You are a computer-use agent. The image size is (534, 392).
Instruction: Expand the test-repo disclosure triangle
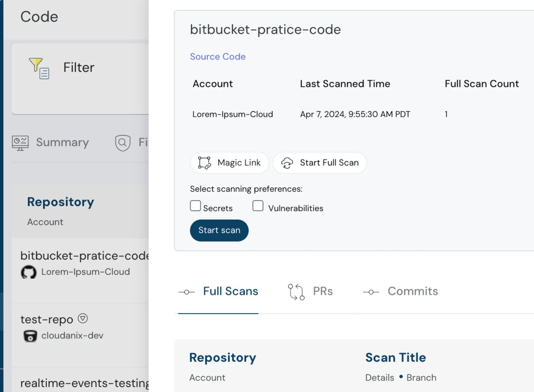pyautogui.click(x=83, y=318)
